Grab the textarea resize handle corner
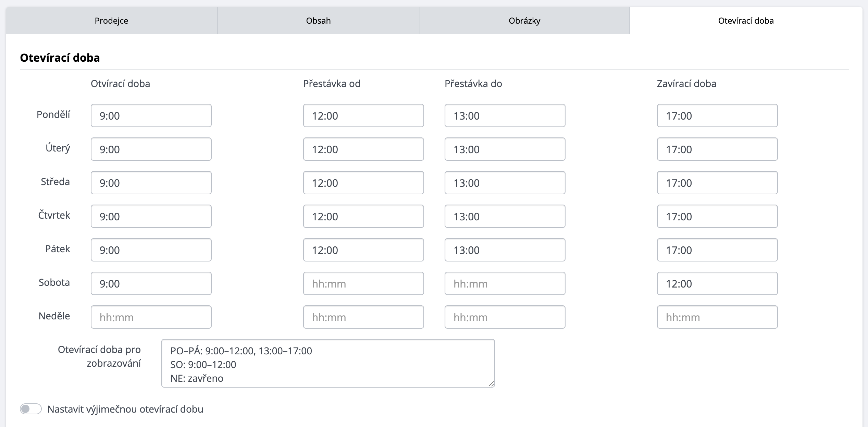Screen dimensions: 868x427 click(491, 384)
